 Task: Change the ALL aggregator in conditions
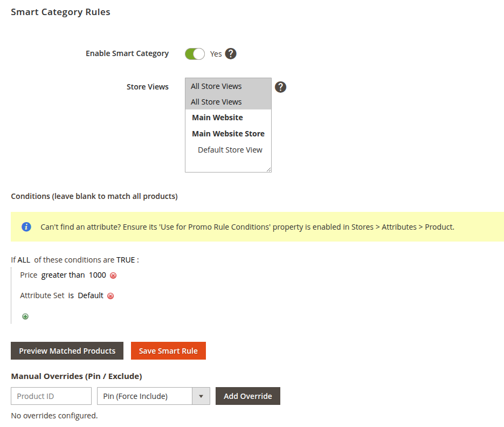click(24, 260)
